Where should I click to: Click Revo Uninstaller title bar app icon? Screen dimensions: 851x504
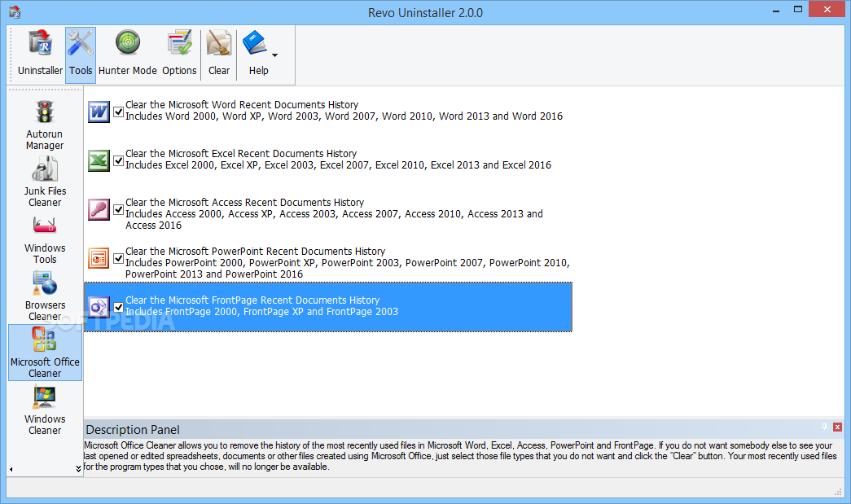click(x=15, y=12)
